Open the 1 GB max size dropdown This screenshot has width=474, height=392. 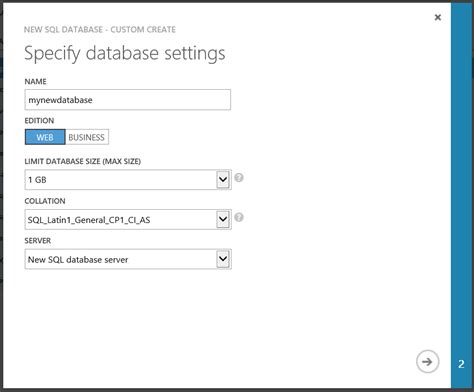pos(128,180)
